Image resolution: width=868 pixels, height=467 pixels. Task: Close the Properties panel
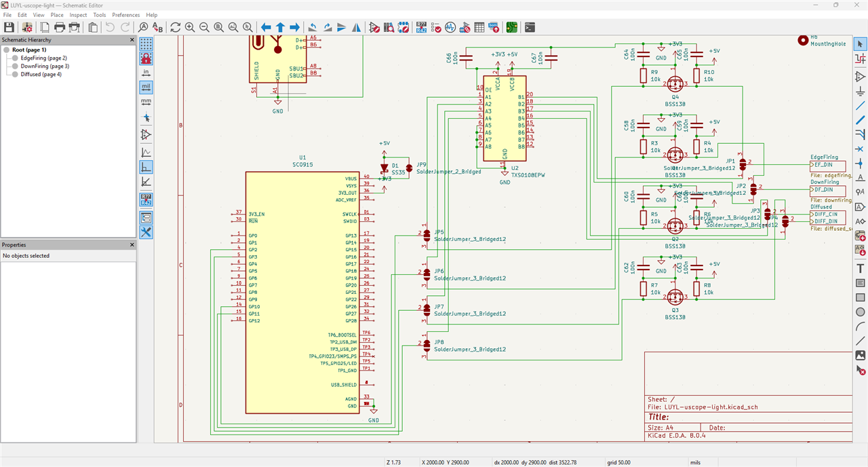pyautogui.click(x=132, y=245)
